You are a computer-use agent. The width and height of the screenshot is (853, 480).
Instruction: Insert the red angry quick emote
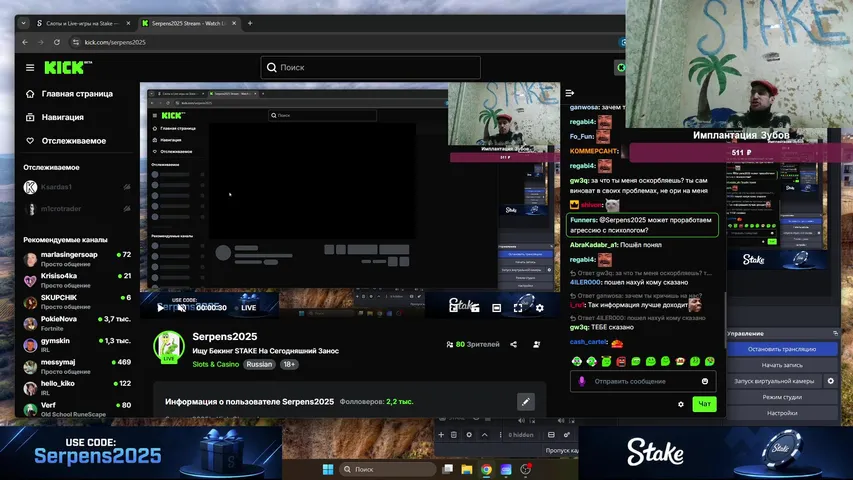point(621,361)
